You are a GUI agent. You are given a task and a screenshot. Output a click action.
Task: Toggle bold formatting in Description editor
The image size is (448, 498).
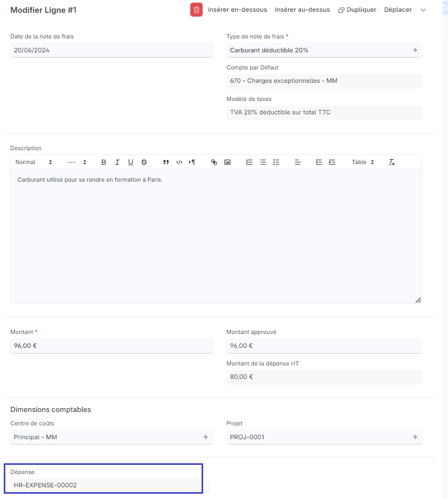104,162
